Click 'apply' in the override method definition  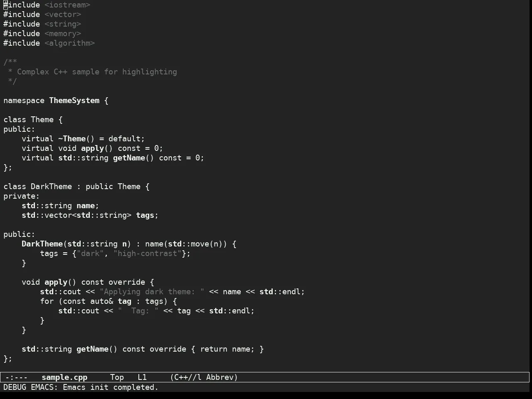[56, 282]
